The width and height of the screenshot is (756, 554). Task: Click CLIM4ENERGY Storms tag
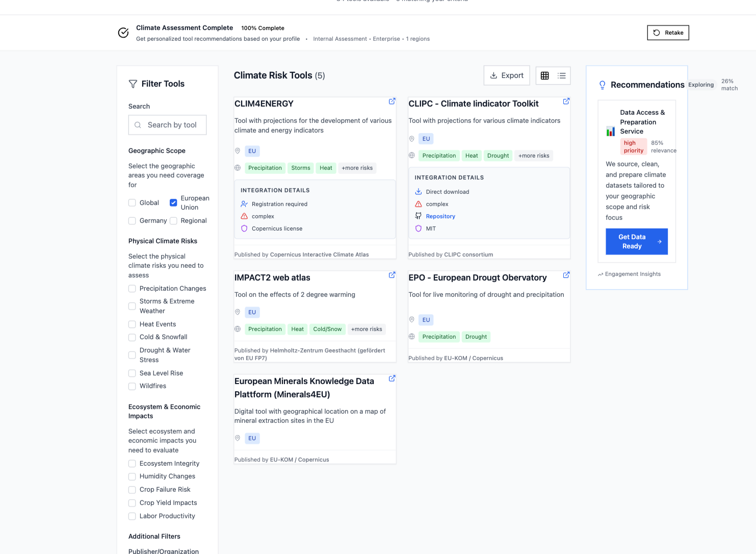[x=301, y=168]
